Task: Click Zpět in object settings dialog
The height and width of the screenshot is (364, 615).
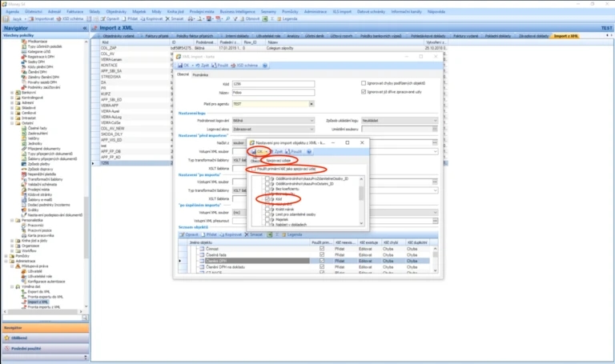Action: pyautogui.click(x=275, y=152)
